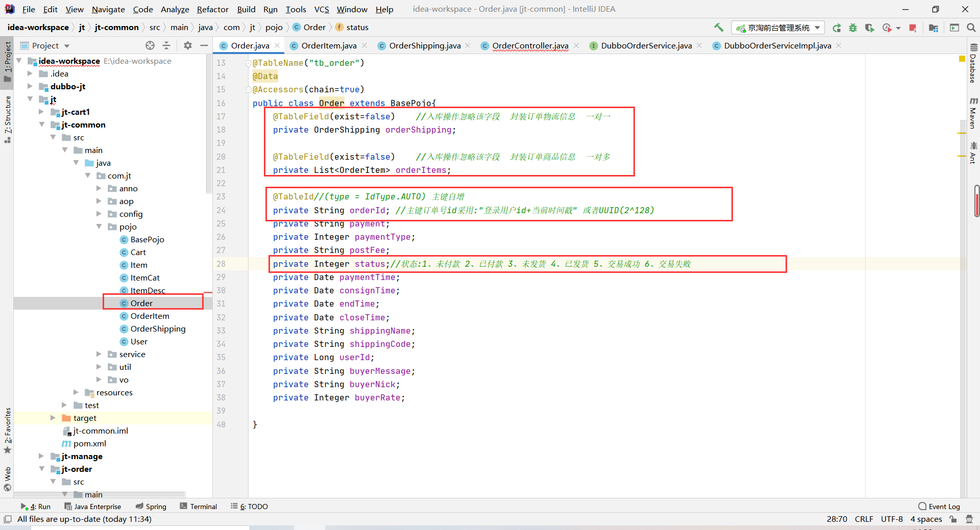Switch to DubboOrderService.java tab
The image size is (980, 530).
pos(646,45)
